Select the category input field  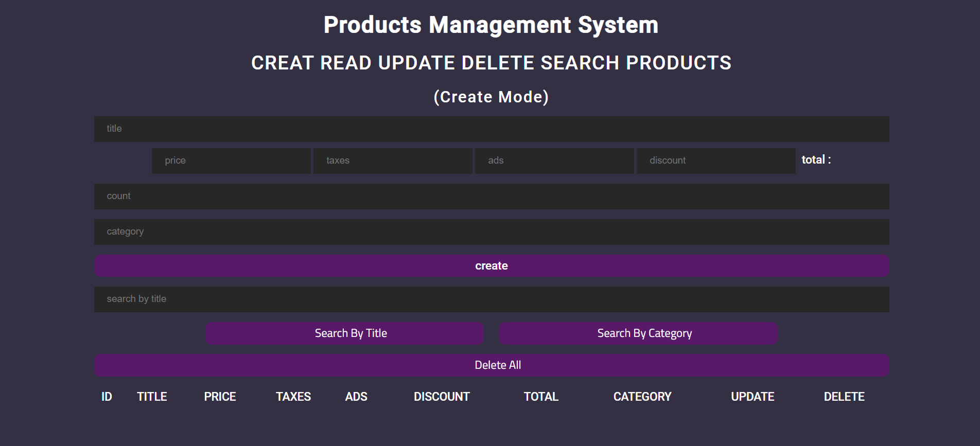pyautogui.click(x=491, y=231)
